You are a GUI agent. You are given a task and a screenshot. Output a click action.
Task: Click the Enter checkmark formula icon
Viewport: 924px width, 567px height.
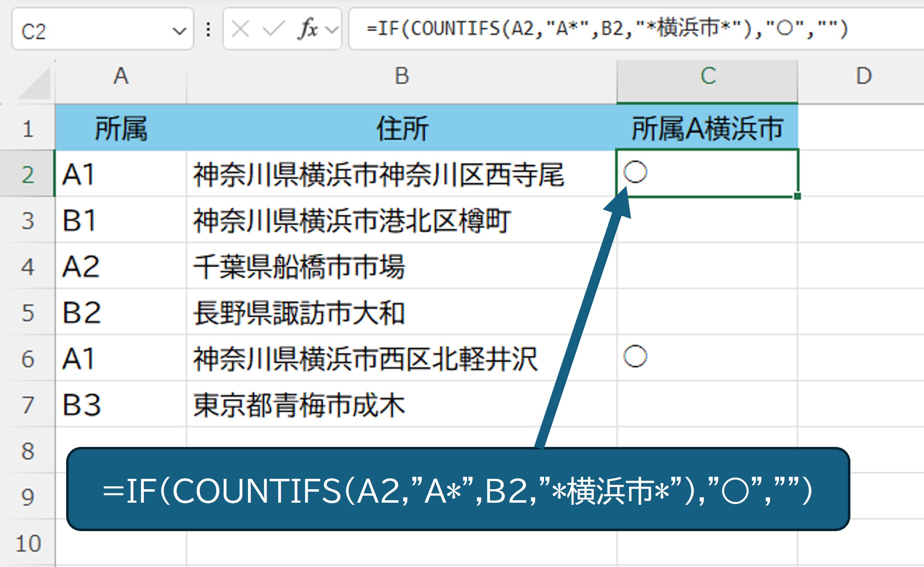(x=274, y=29)
